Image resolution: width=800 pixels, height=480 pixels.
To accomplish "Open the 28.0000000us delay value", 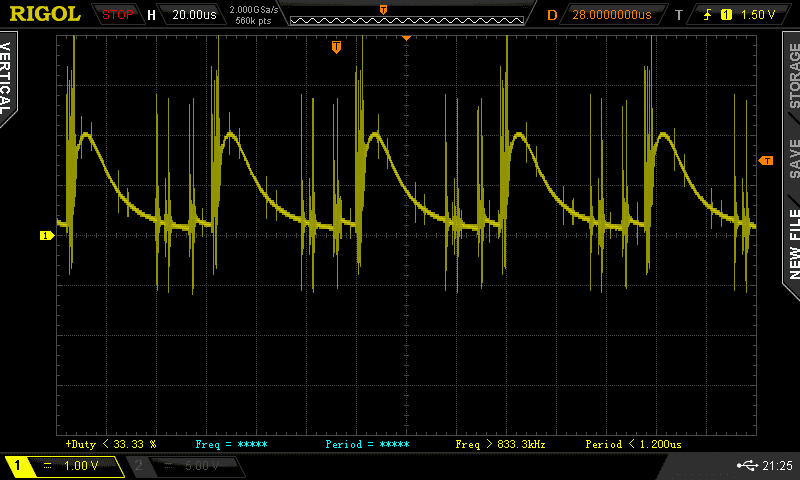I will [612, 15].
